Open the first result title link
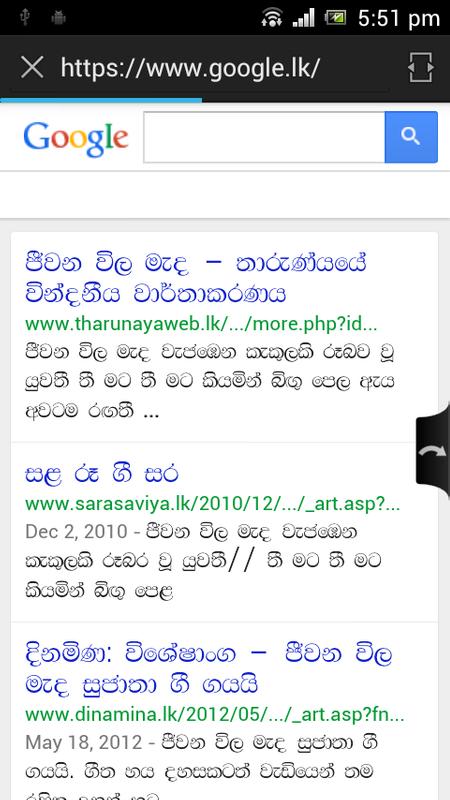The width and height of the screenshot is (450, 800). [x=196, y=279]
